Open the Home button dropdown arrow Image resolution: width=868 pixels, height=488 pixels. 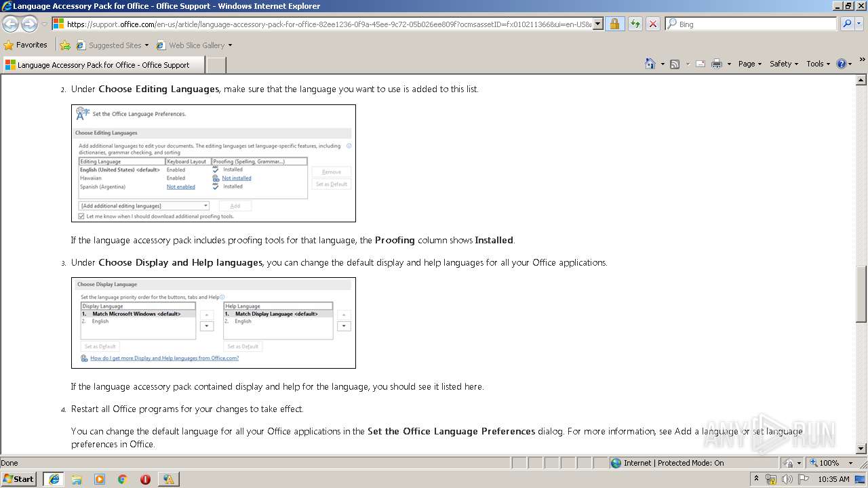click(x=663, y=64)
